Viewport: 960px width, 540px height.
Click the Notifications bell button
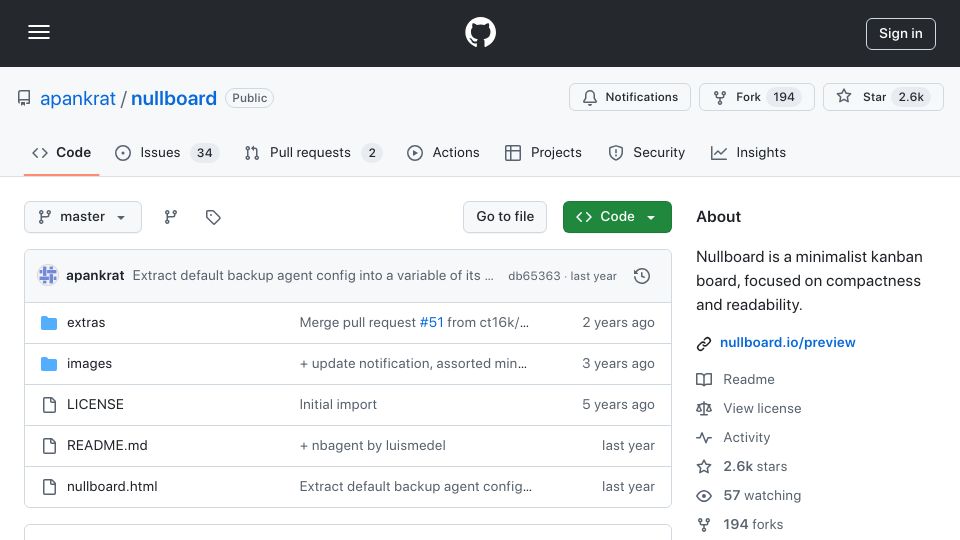tap(629, 97)
